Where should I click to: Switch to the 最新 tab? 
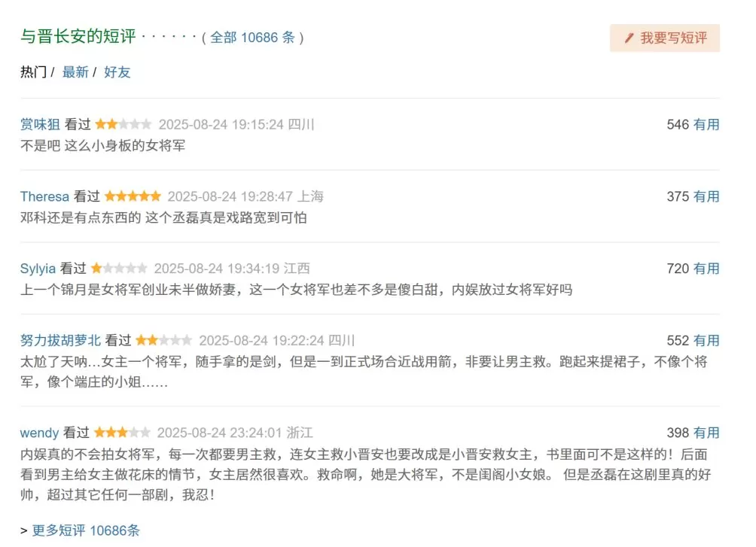click(75, 72)
